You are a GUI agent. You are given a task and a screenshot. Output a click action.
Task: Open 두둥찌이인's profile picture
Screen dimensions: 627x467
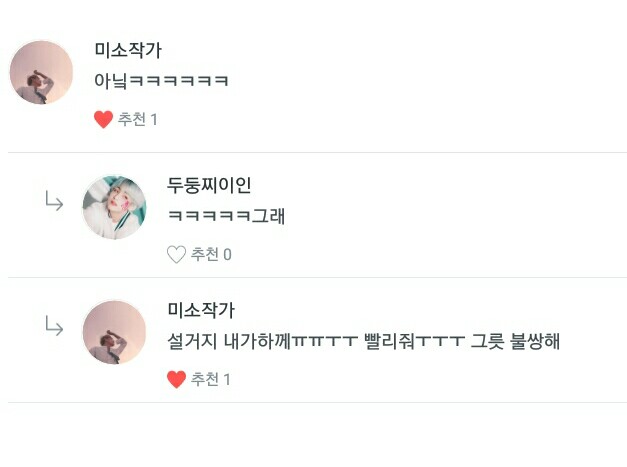114,208
